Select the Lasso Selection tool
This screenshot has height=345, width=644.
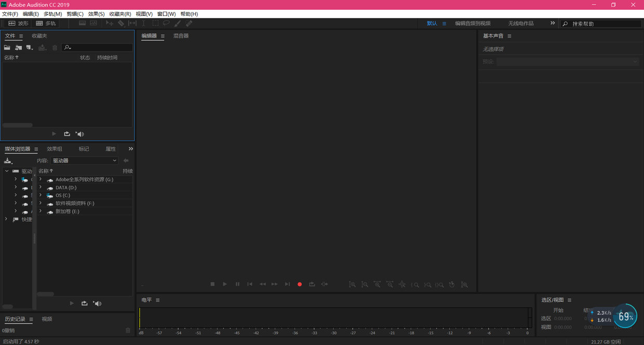click(x=166, y=23)
